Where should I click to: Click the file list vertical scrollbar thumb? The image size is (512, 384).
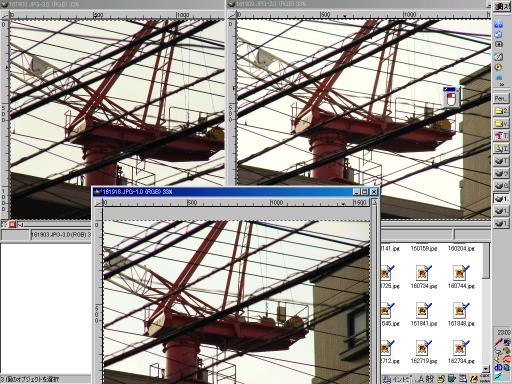486,261
